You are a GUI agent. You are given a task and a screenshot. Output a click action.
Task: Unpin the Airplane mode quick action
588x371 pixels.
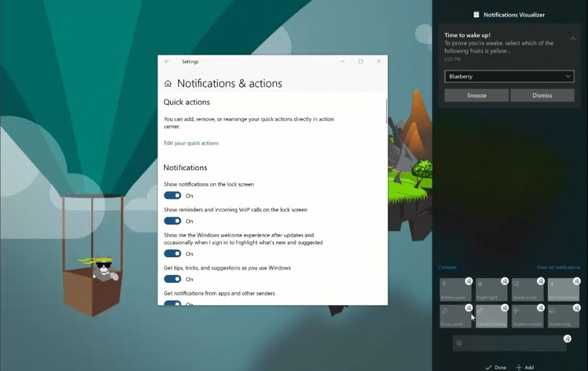point(541,308)
